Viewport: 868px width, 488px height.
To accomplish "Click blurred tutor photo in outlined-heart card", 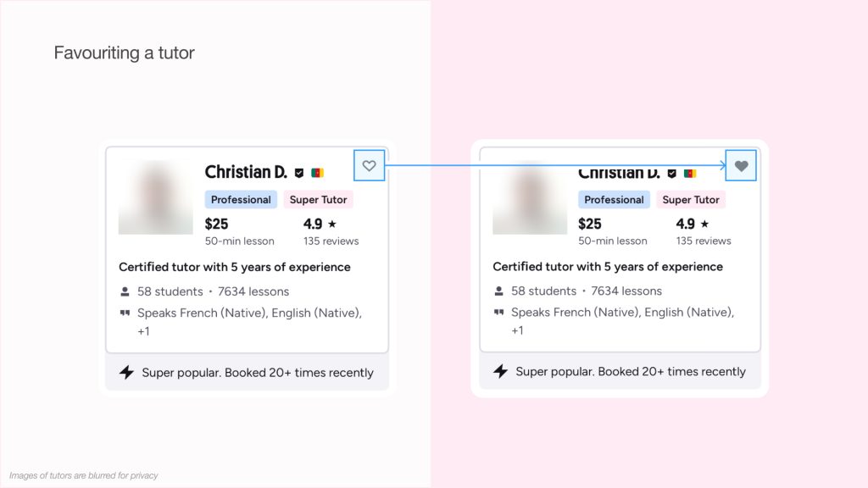I will coord(156,197).
